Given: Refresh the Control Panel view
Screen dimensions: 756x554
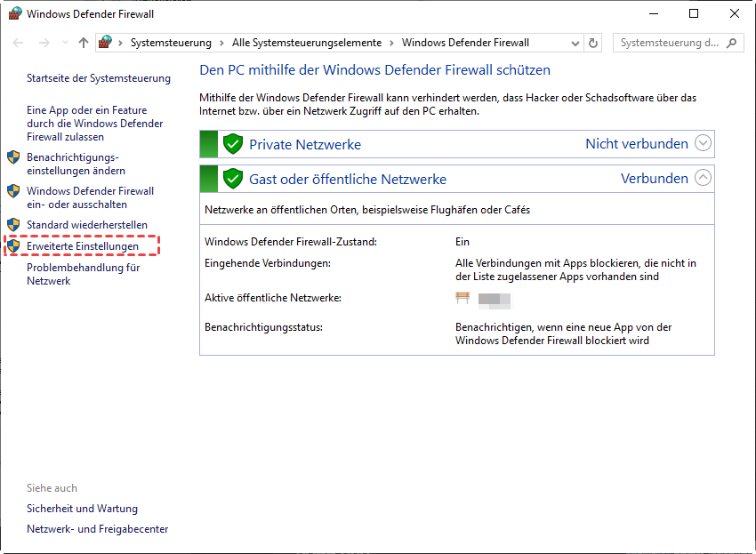Looking at the screenshot, I should pos(594,43).
